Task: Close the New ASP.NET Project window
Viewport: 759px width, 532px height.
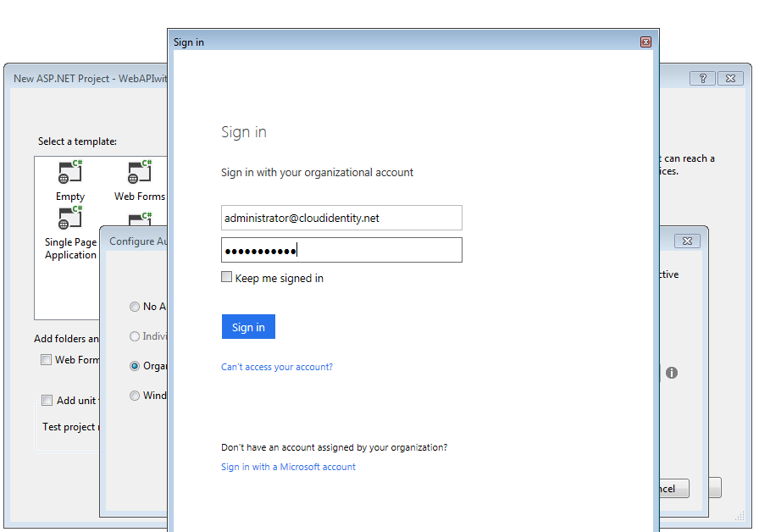Action: (730, 79)
